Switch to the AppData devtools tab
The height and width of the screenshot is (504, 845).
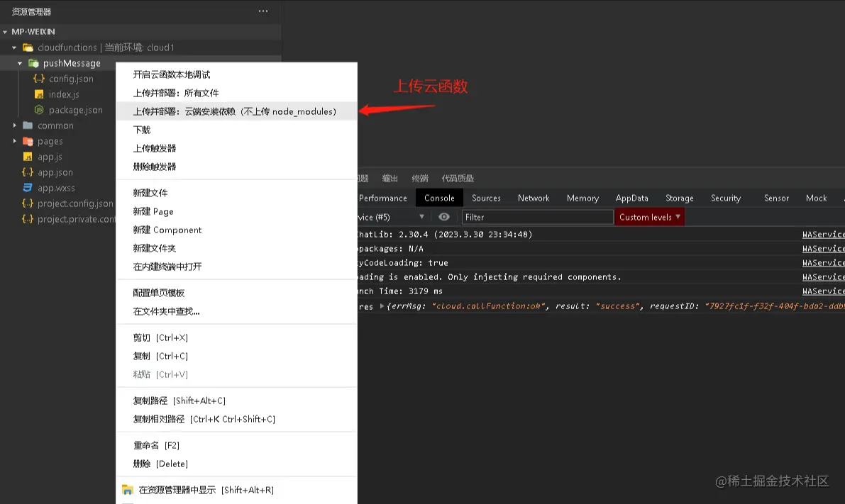[631, 198]
